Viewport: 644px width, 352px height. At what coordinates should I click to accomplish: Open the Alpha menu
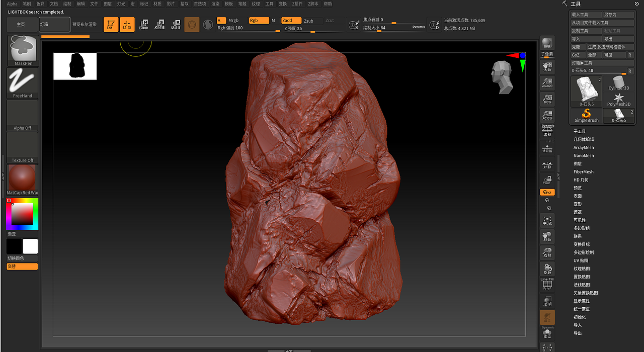[x=12, y=4]
